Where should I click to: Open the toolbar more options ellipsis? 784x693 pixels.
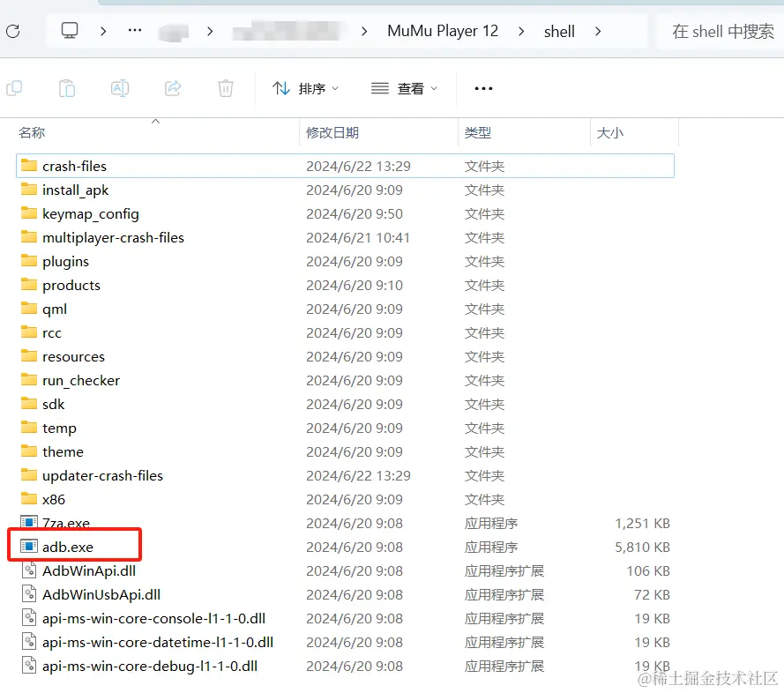tap(483, 88)
